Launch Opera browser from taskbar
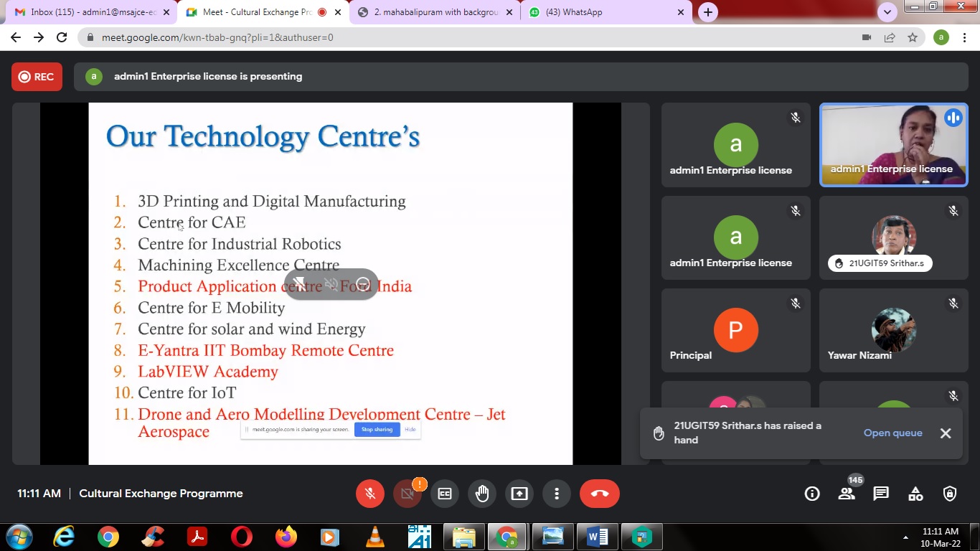980x551 pixels. pyautogui.click(x=242, y=537)
